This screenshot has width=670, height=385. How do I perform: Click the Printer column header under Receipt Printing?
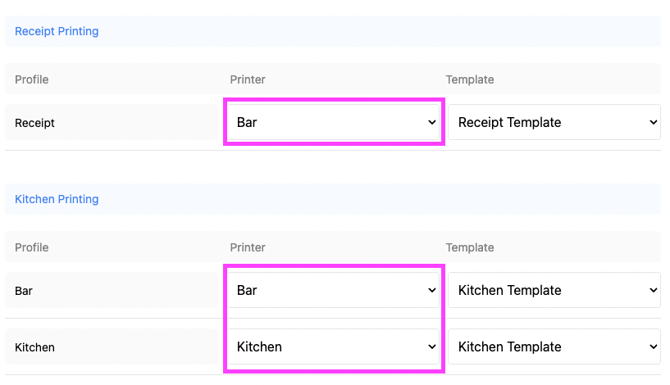[x=247, y=79]
